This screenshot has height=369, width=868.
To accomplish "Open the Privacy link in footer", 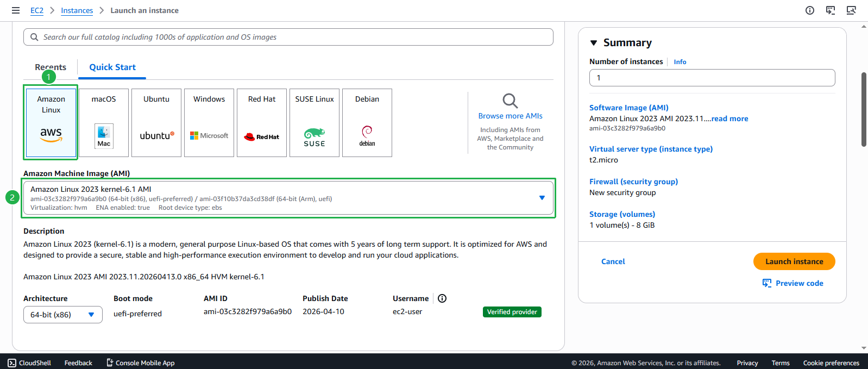I will point(747,363).
